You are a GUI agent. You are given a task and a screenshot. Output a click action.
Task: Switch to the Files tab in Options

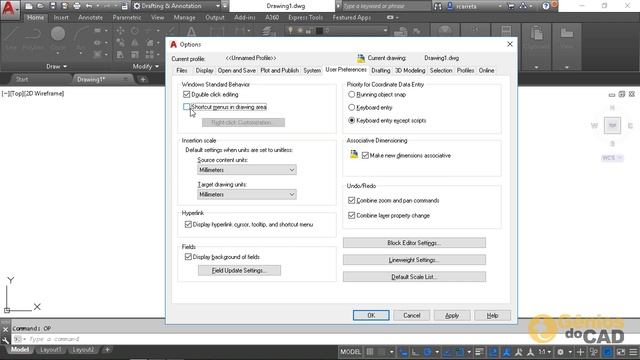(x=182, y=71)
